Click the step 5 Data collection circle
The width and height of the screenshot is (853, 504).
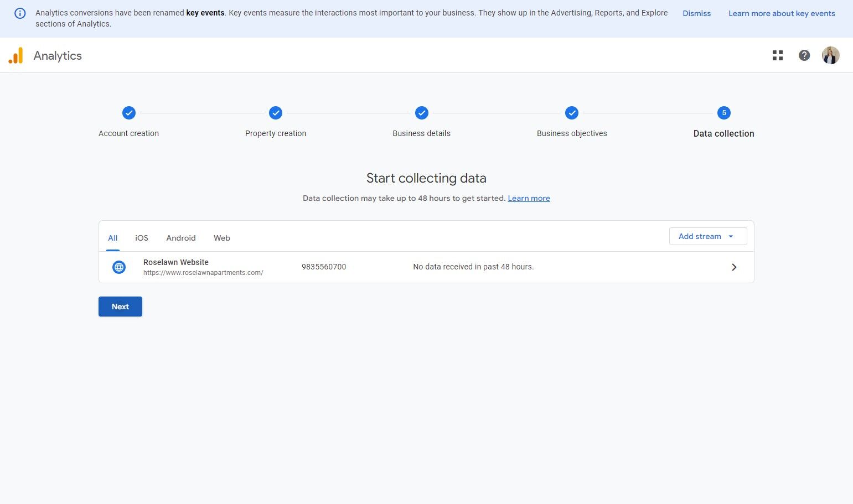click(x=724, y=113)
